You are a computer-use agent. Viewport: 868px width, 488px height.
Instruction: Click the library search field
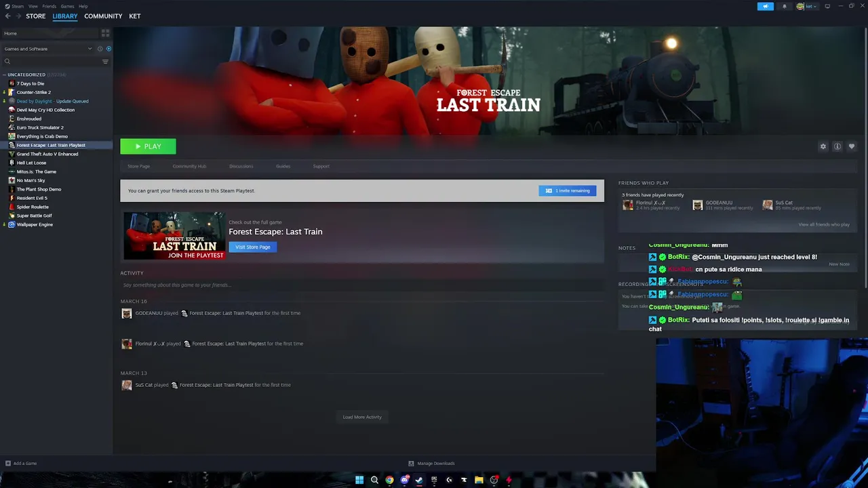click(51, 62)
